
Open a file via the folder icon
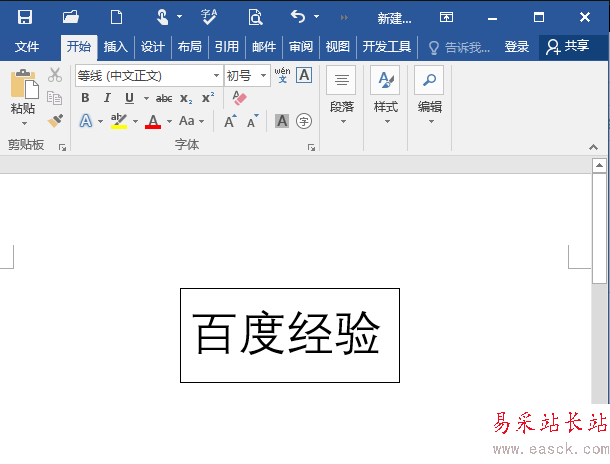click(x=71, y=17)
